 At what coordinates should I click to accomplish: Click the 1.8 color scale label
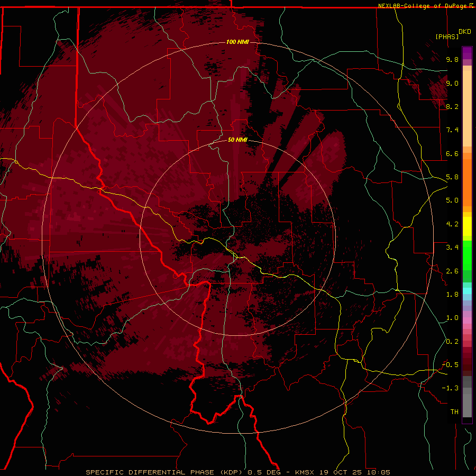(x=452, y=295)
